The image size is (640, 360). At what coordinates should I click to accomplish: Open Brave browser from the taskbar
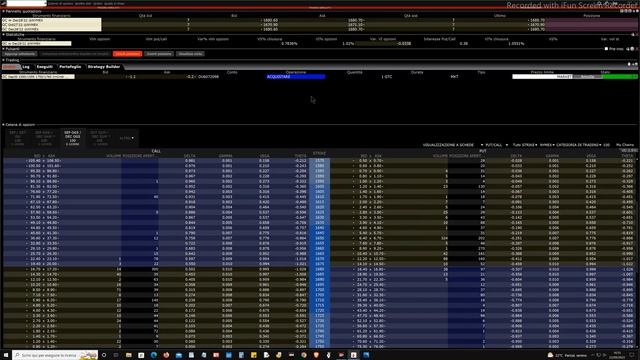pyautogui.click(x=316, y=355)
